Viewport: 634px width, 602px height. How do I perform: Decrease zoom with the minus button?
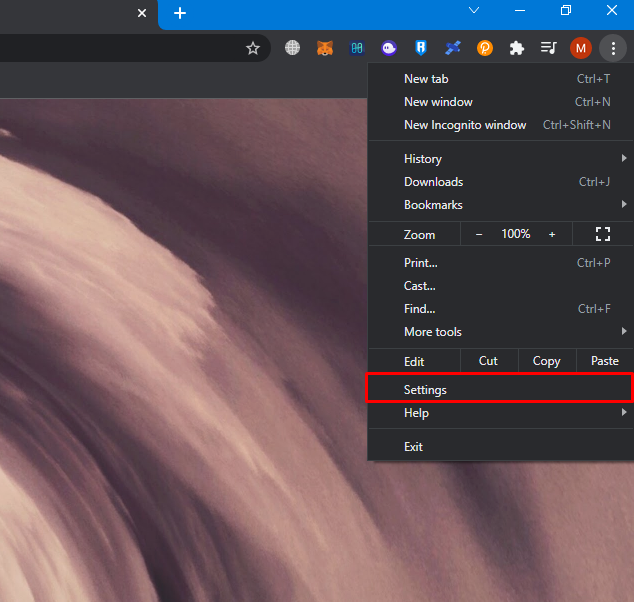479,234
